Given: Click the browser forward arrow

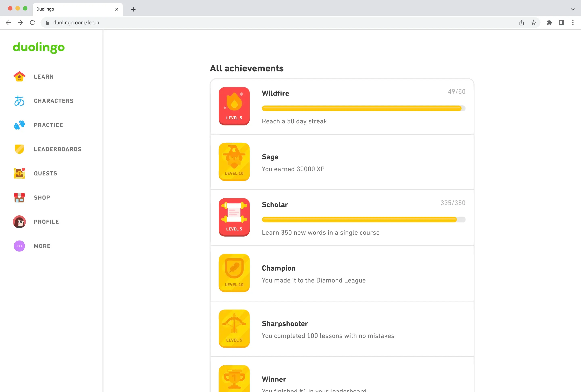Looking at the screenshot, I should pos(20,23).
